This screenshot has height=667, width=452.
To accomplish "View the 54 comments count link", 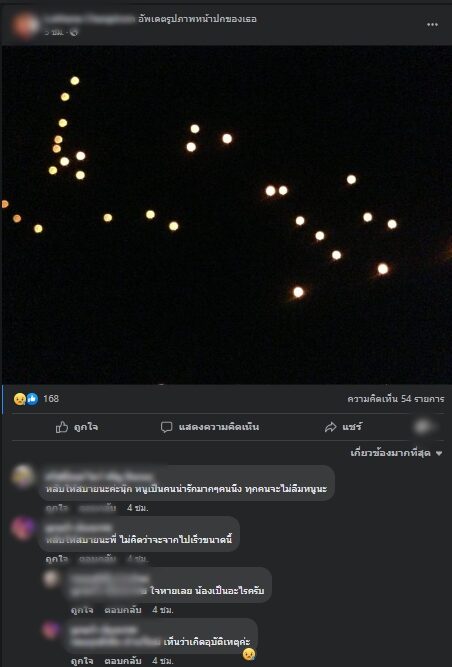I will (395, 399).
